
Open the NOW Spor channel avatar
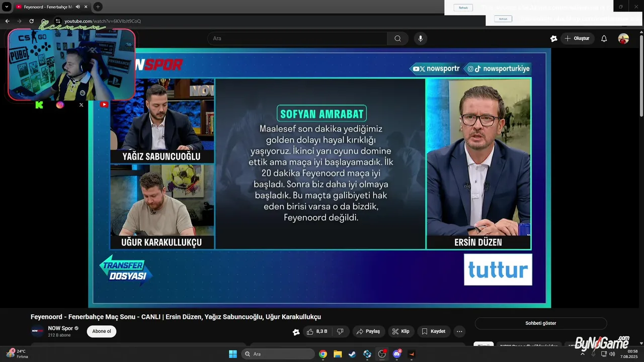pyautogui.click(x=38, y=331)
